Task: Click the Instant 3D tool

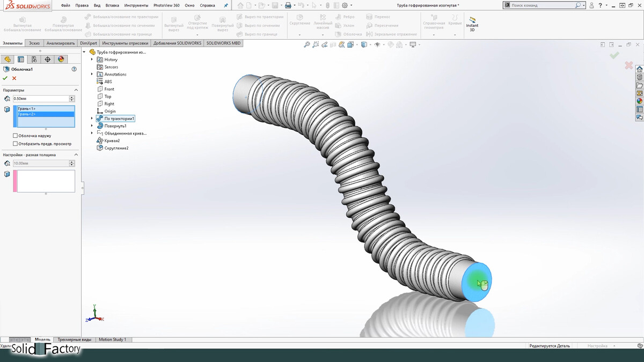Action: [472, 24]
